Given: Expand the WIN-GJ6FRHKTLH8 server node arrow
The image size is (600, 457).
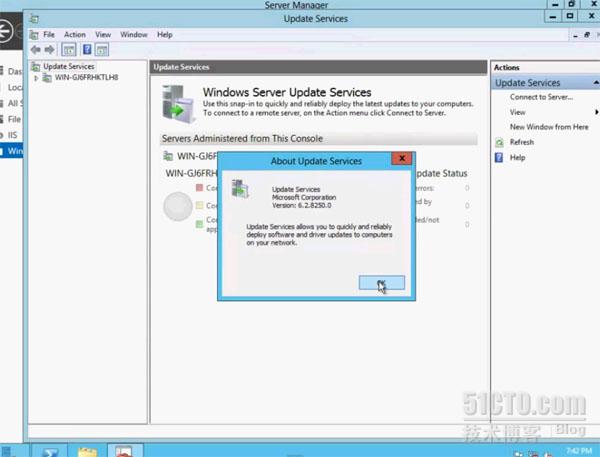Looking at the screenshot, I should click(36, 78).
